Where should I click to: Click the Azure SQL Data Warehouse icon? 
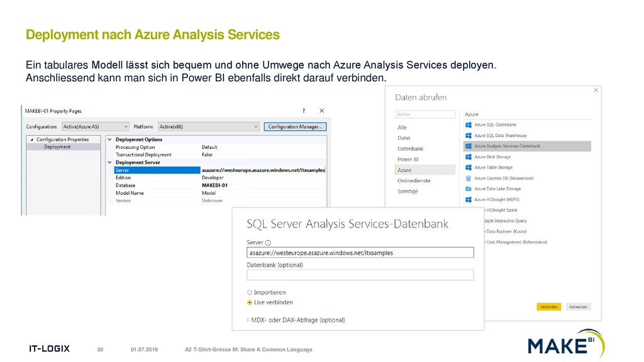pos(468,136)
